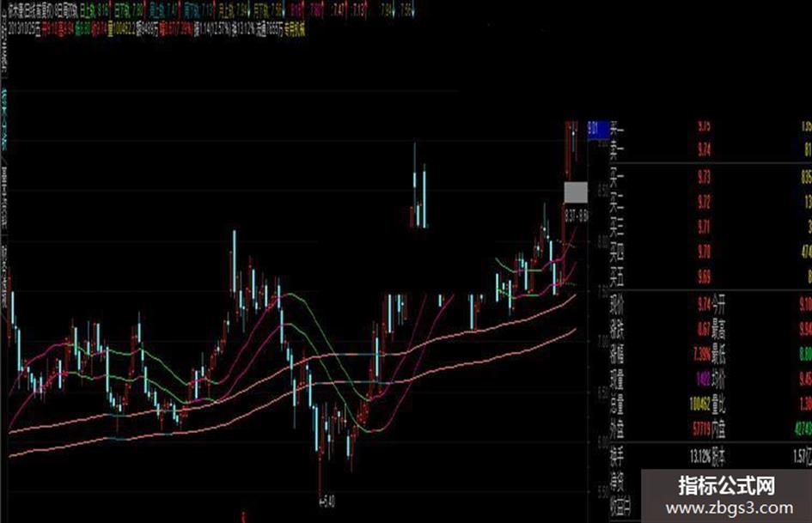Click the 买四 bid row at 9.70
812x523 pixels.
pyautogui.click(x=710, y=252)
